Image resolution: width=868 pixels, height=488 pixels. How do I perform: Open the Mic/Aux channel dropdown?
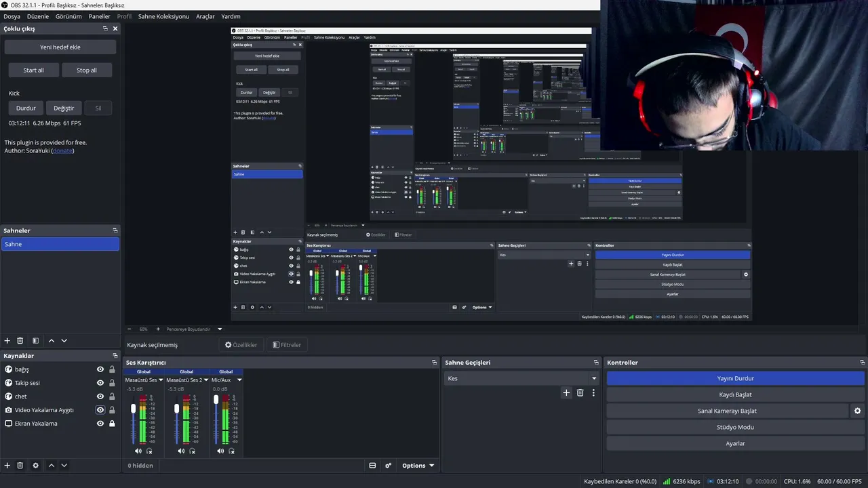[239, 380]
